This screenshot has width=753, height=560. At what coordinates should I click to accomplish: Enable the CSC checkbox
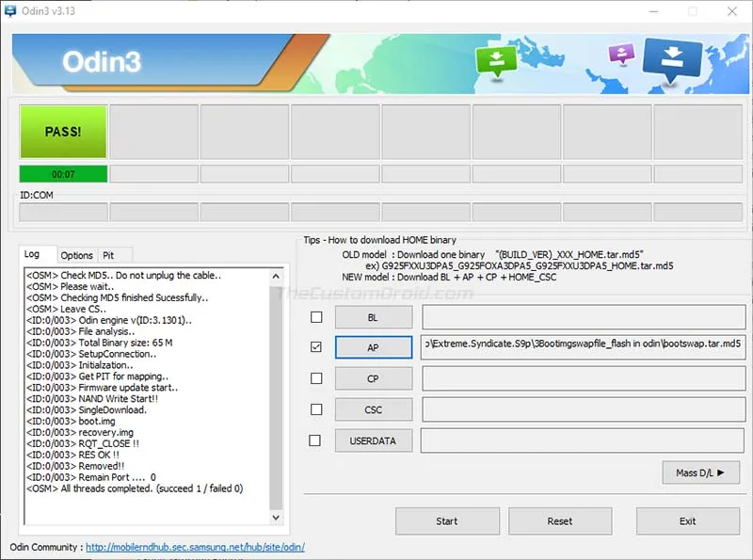(316, 409)
